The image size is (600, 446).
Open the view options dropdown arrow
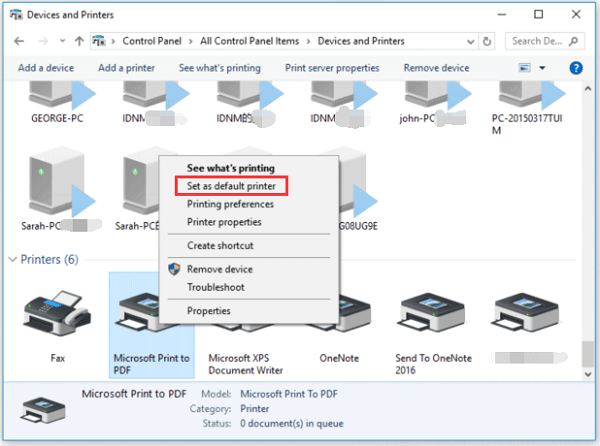pyautogui.click(x=542, y=68)
